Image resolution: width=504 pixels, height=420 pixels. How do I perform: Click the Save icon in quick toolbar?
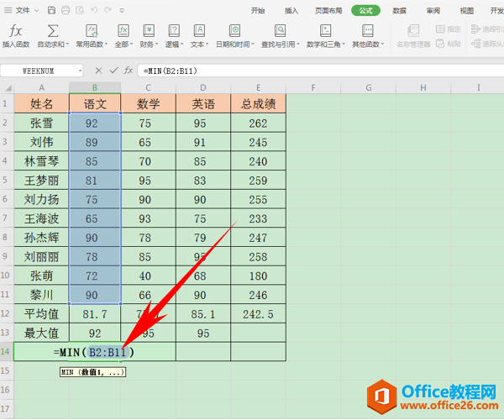51,10
